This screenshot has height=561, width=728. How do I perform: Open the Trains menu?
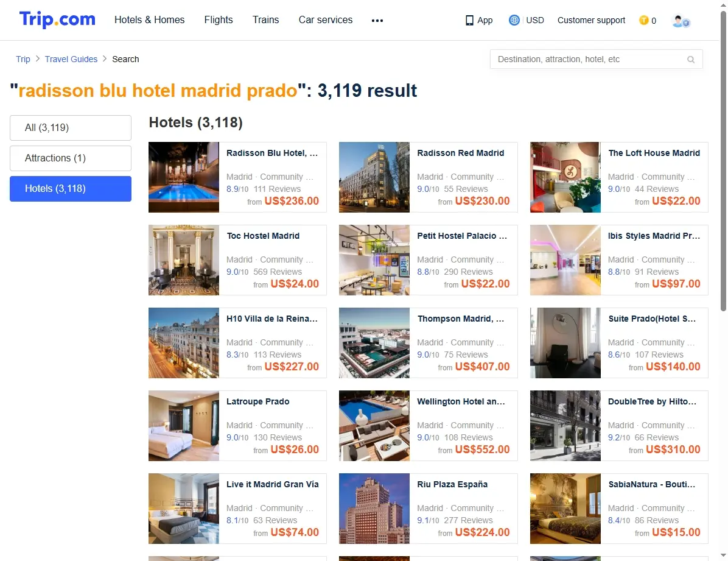(265, 19)
